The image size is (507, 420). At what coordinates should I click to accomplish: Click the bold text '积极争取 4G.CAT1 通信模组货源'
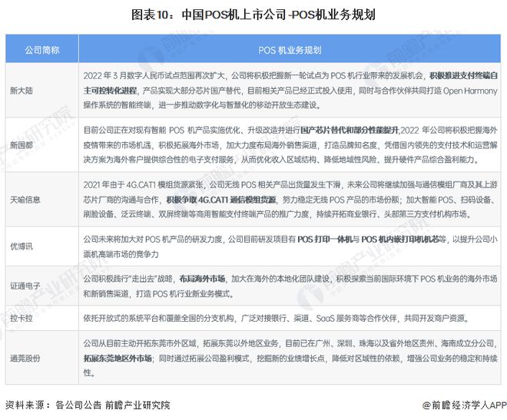[221, 200]
